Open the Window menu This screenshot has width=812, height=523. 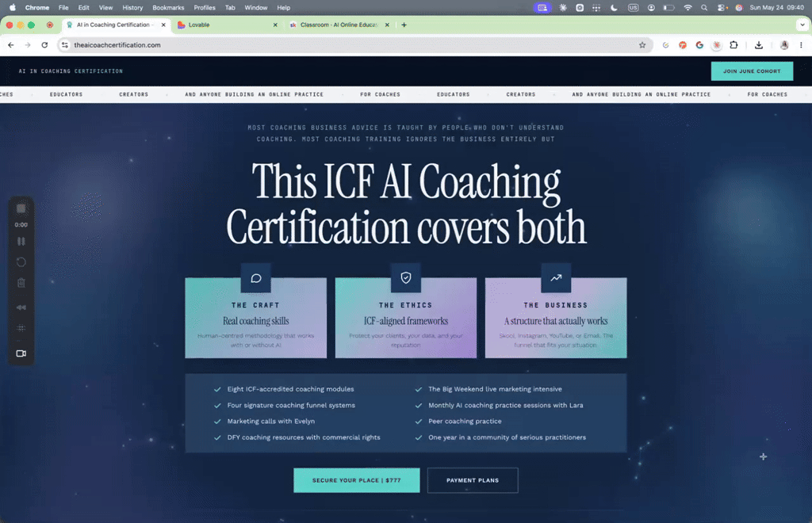click(256, 8)
